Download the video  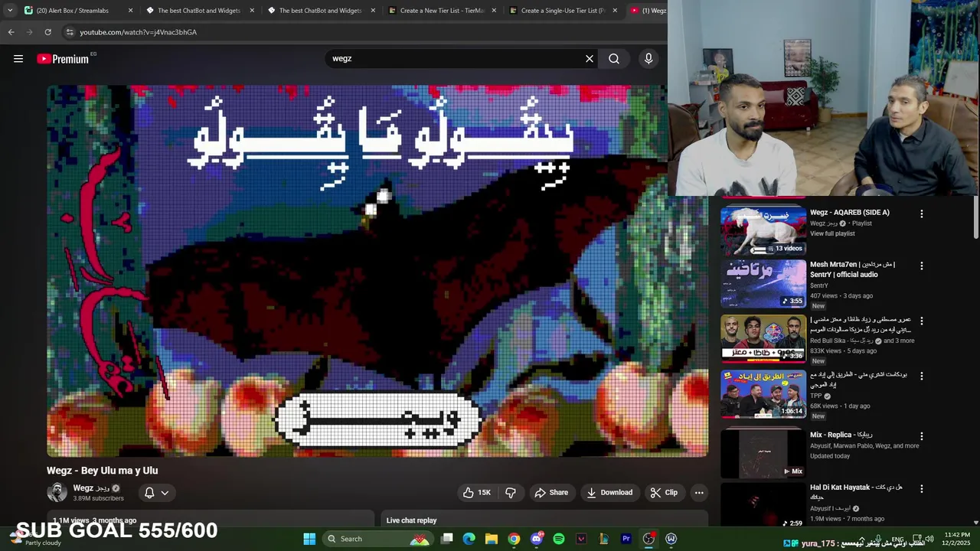click(x=609, y=493)
